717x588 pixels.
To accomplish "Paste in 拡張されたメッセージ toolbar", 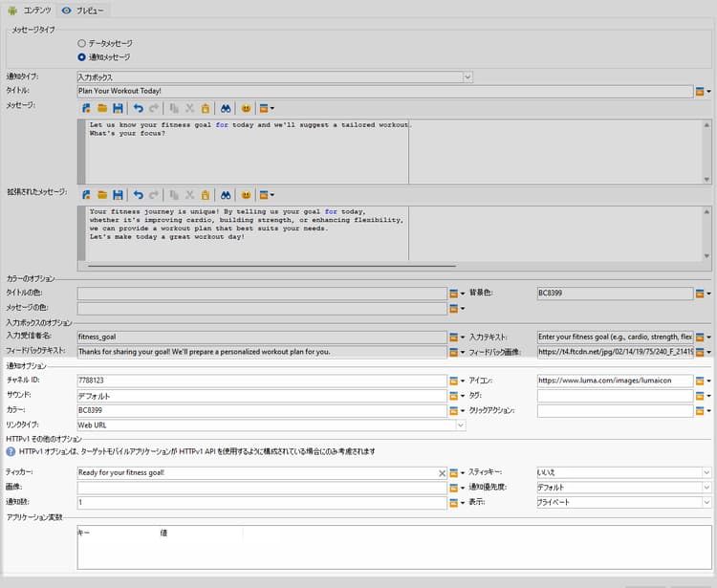I will pyautogui.click(x=206, y=195).
